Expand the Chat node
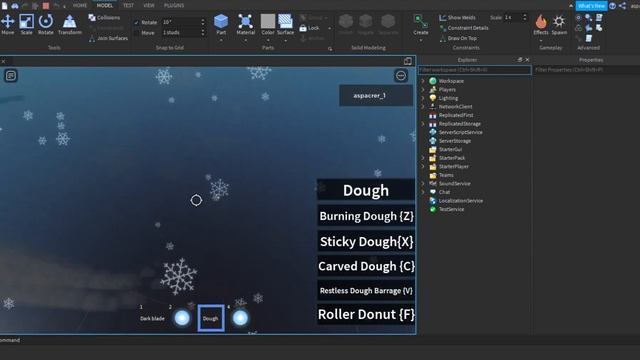This screenshot has width=640, height=360. (423, 192)
